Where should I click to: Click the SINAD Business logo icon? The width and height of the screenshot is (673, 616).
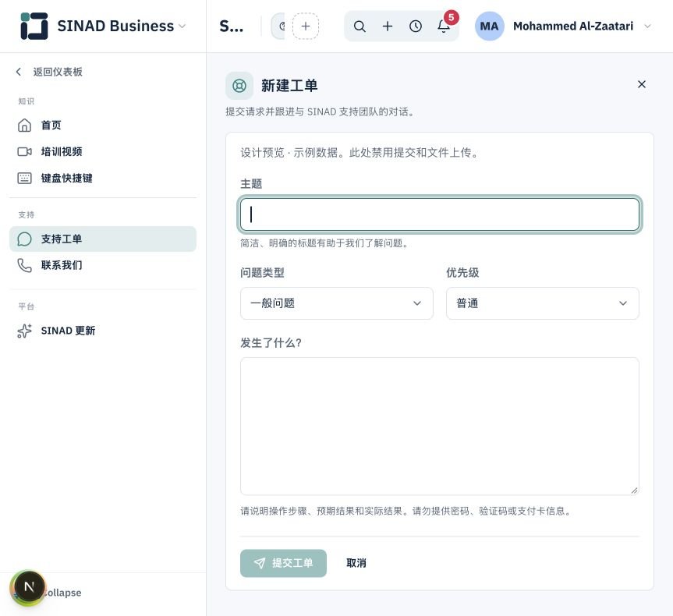pyautogui.click(x=34, y=26)
